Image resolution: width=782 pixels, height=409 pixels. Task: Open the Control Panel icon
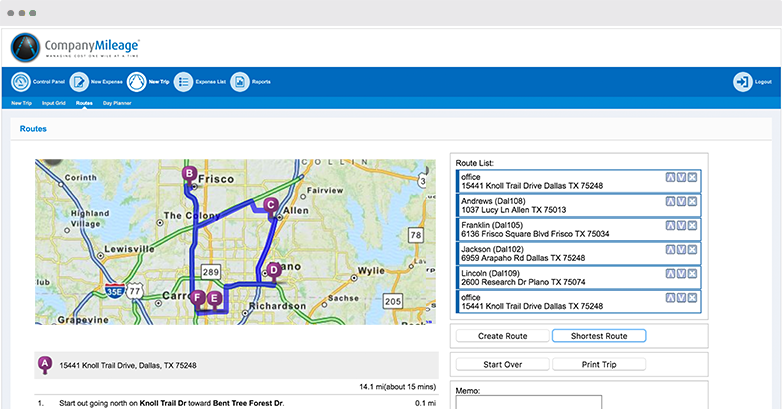pos(21,82)
